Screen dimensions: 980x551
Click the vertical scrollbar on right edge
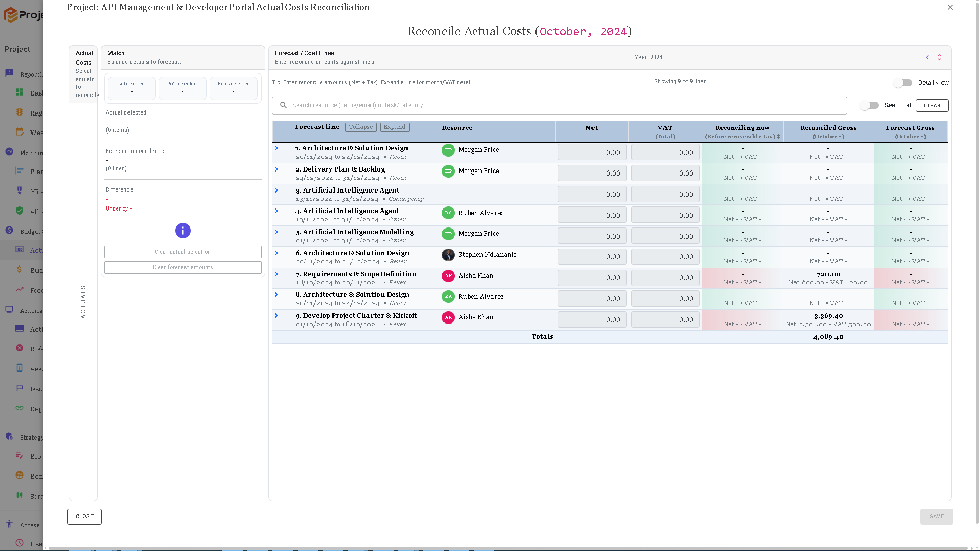point(977,262)
